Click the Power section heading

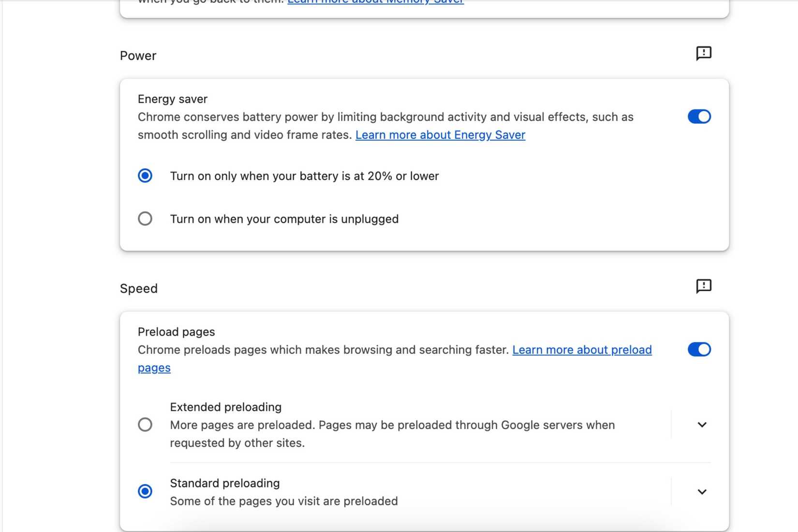(137, 55)
